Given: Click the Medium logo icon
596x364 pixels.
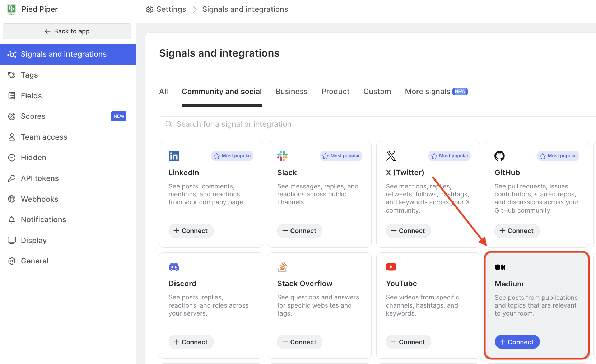Looking at the screenshot, I should click(x=500, y=267).
